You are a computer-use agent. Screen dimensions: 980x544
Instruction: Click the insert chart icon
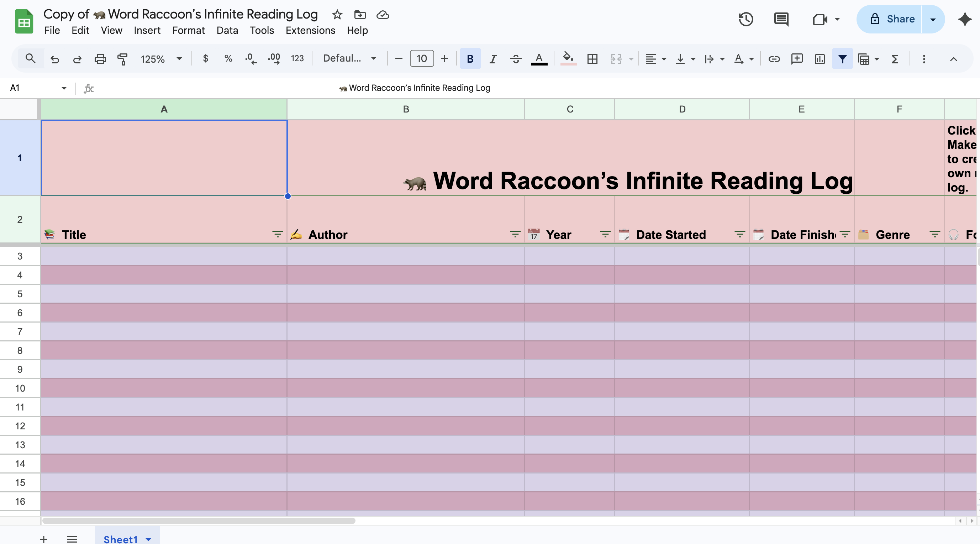click(x=820, y=59)
